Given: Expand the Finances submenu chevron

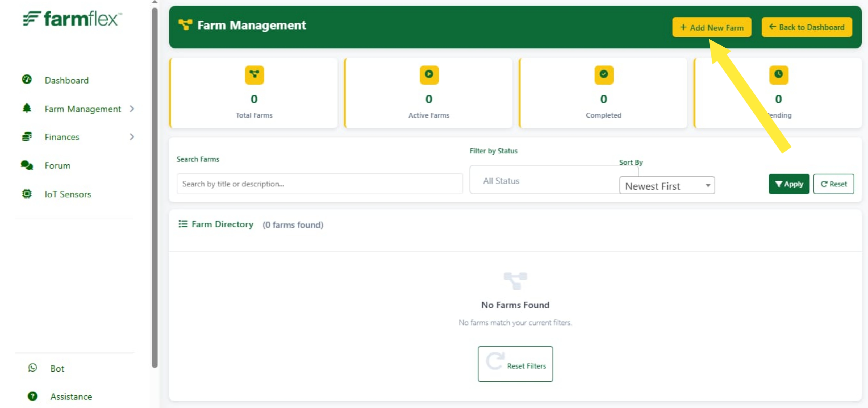Looking at the screenshot, I should click(132, 136).
